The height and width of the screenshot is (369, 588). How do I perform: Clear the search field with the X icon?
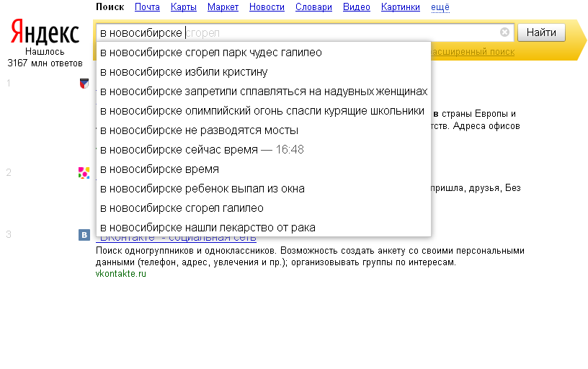tap(504, 32)
